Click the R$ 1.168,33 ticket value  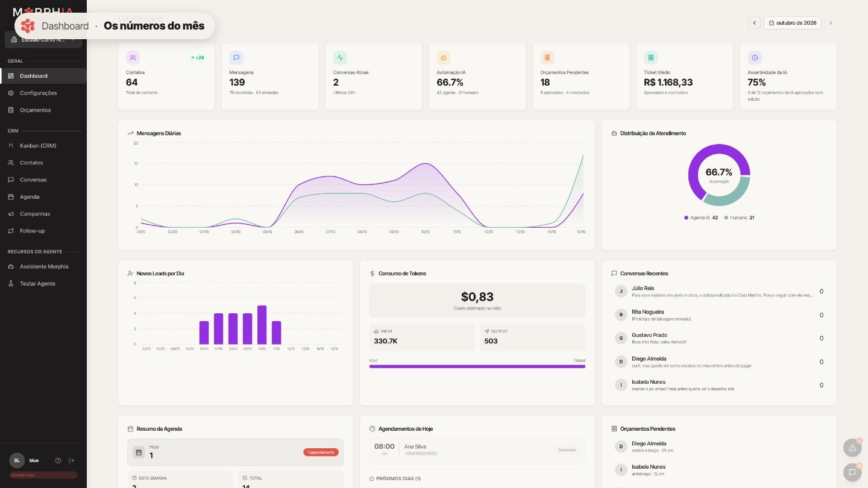[668, 83]
